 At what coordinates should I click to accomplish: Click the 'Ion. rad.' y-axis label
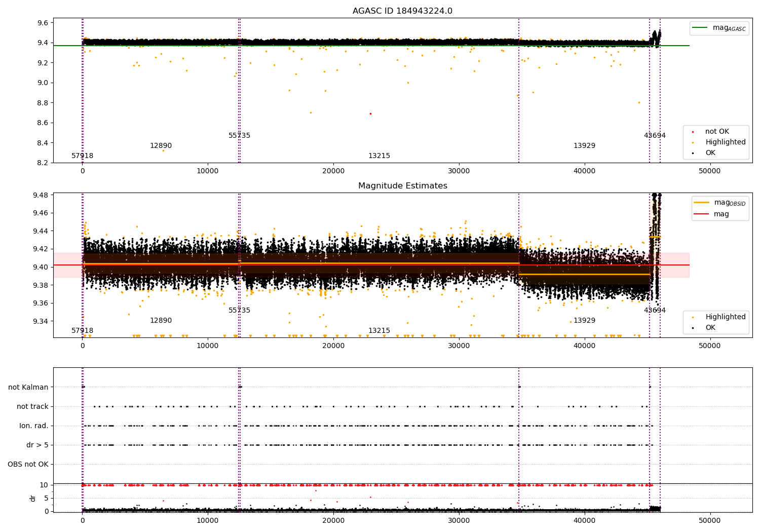[x=34, y=426]
